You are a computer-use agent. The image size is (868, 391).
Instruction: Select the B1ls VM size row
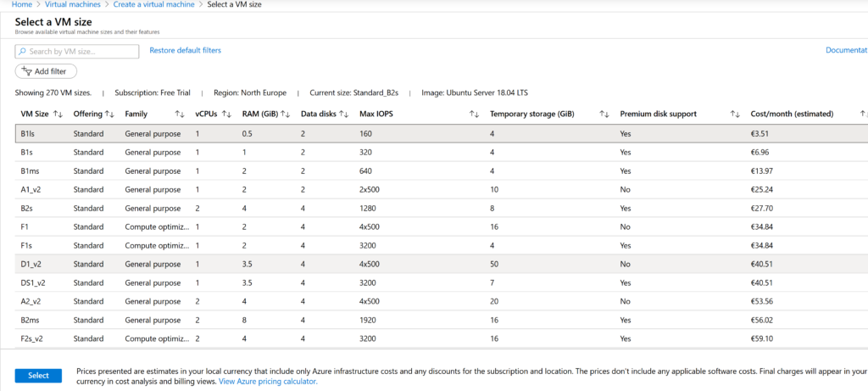(x=441, y=133)
